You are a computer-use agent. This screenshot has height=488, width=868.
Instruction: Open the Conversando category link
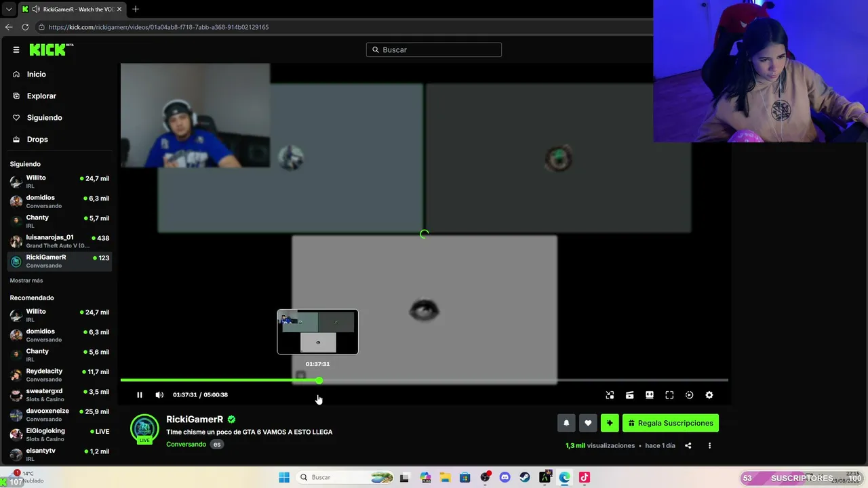(186, 445)
